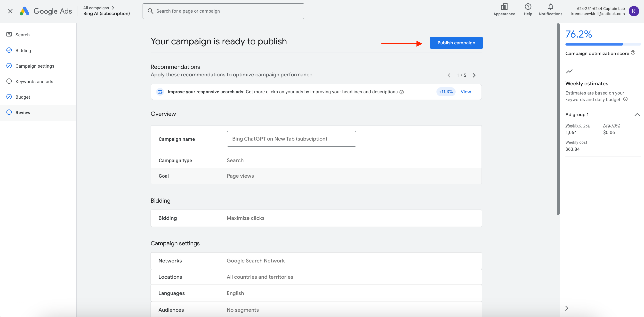
Task: Click help icon next to responsive search ads
Action: [402, 92]
